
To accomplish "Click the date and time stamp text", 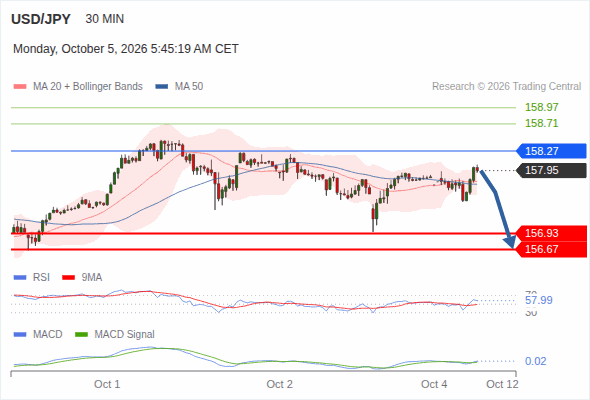I will click(126, 49).
